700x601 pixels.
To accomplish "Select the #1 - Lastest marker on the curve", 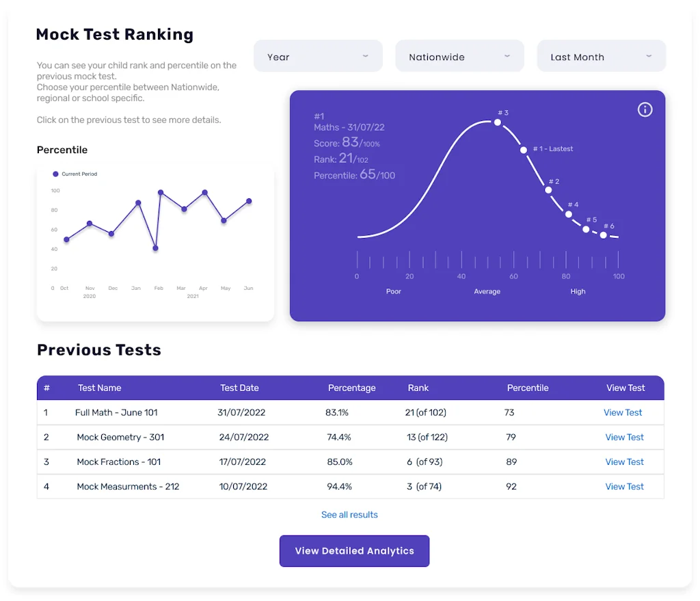I will 524,148.
